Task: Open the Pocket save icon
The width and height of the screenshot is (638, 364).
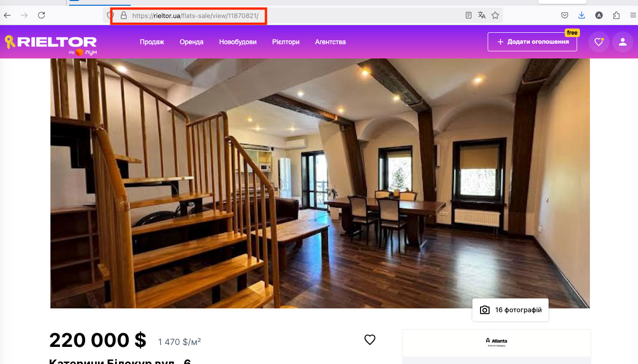Action: 565,15
